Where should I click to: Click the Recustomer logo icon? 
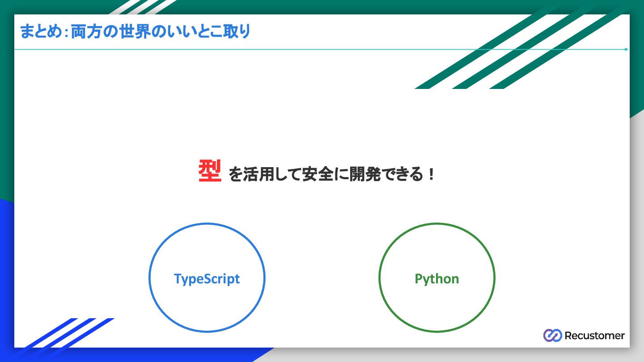click(x=552, y=335)
